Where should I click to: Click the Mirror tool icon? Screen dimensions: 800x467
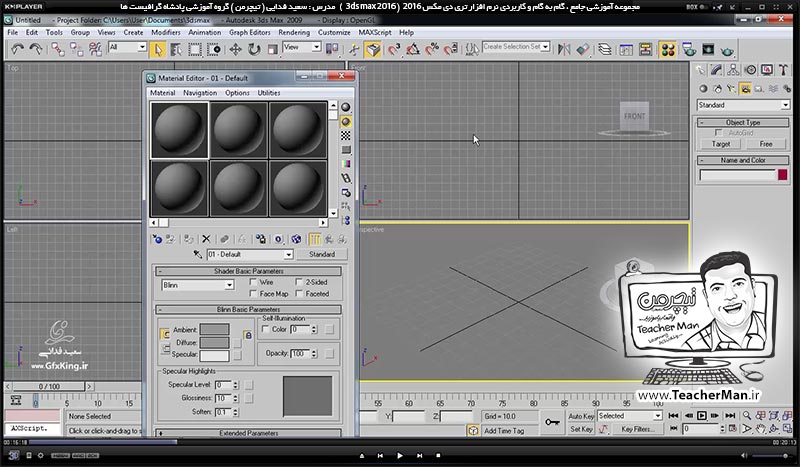coord(564,50)
